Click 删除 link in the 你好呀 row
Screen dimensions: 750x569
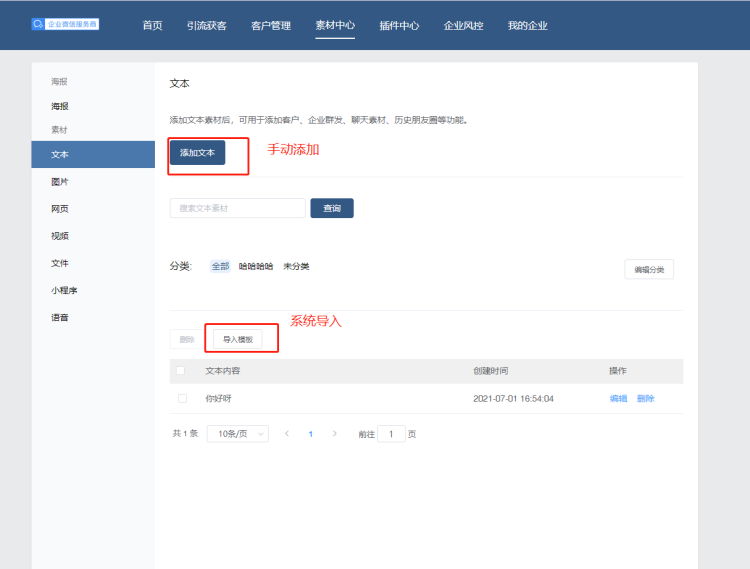[645, 398]
